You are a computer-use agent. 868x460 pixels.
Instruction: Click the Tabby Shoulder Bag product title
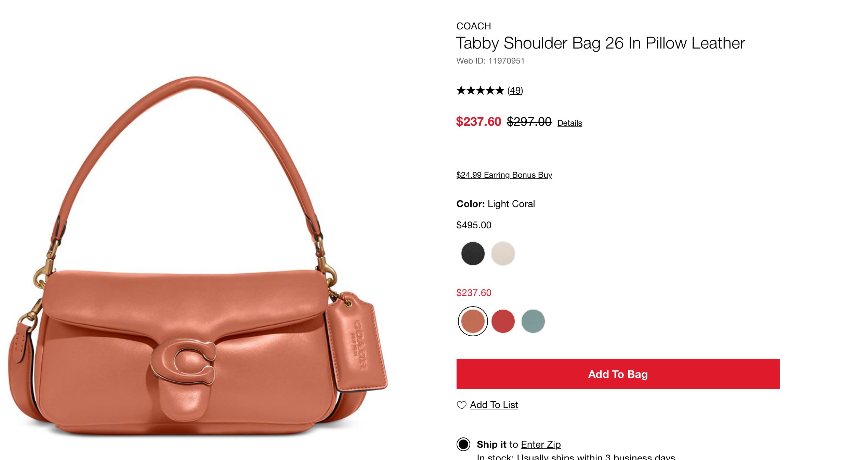(601, 43)
